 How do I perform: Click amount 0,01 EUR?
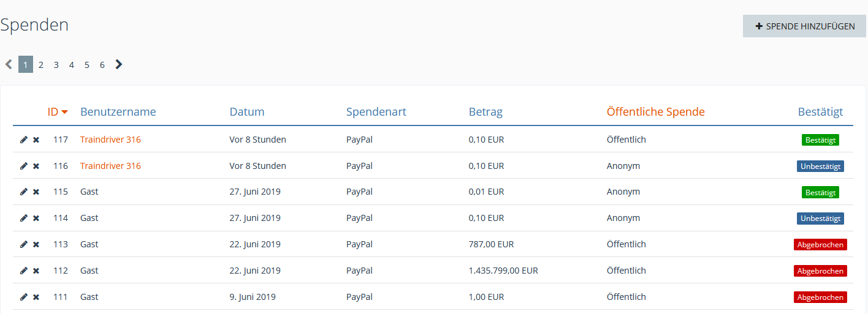coord(486,192)
